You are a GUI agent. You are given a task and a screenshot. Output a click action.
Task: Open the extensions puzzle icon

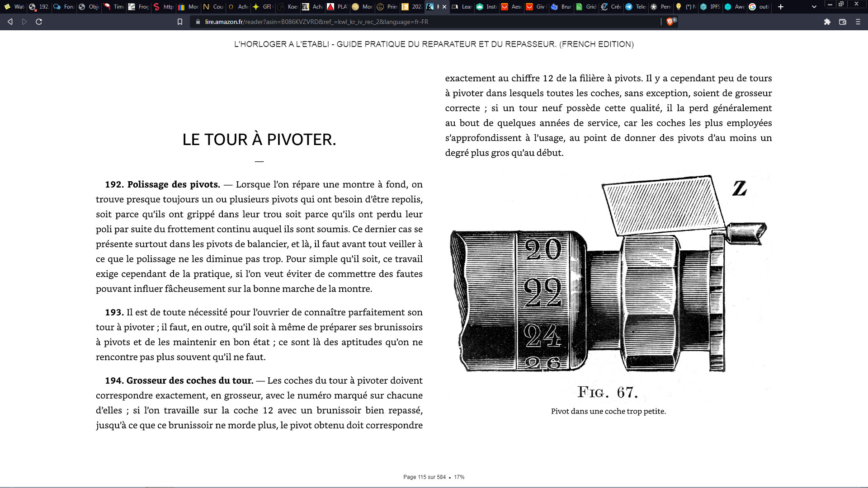pos(827,22)
